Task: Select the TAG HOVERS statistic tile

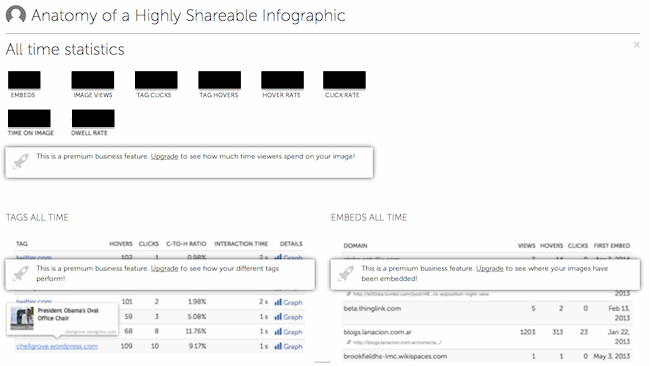Action: 219,84
